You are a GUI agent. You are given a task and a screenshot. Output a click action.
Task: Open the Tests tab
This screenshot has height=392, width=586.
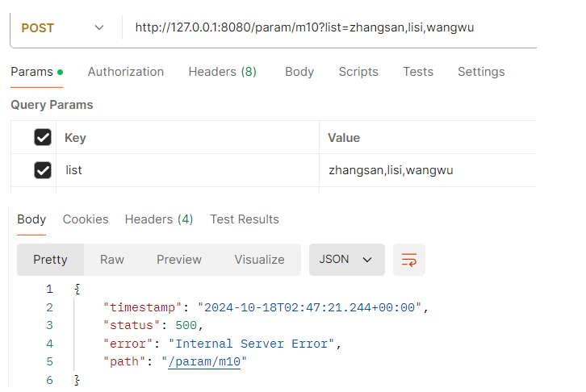click(x=418, y=72)
